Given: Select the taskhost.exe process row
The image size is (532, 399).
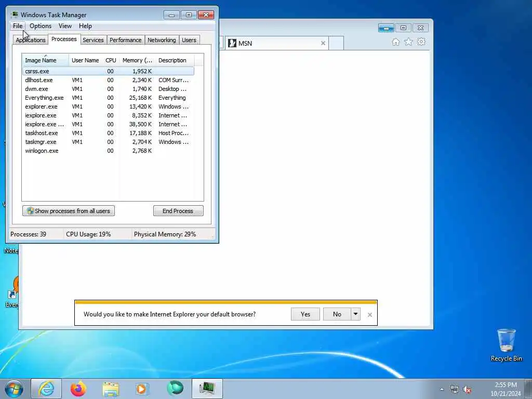Looking at the screenshot, I should [x=108, y=133].
